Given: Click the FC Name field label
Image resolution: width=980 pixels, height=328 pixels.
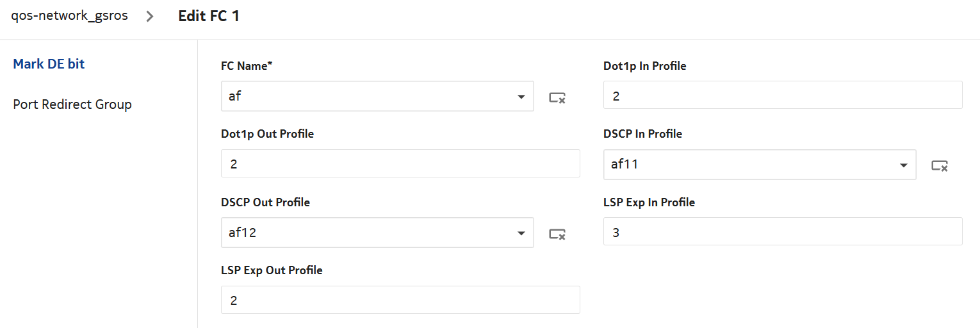Looking at the screenshot, I should click(x=247, y=66).
